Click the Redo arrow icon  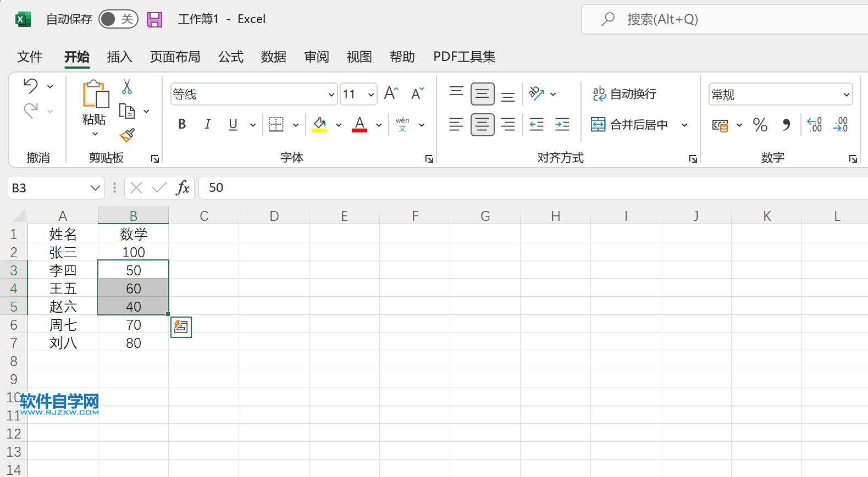31,110
